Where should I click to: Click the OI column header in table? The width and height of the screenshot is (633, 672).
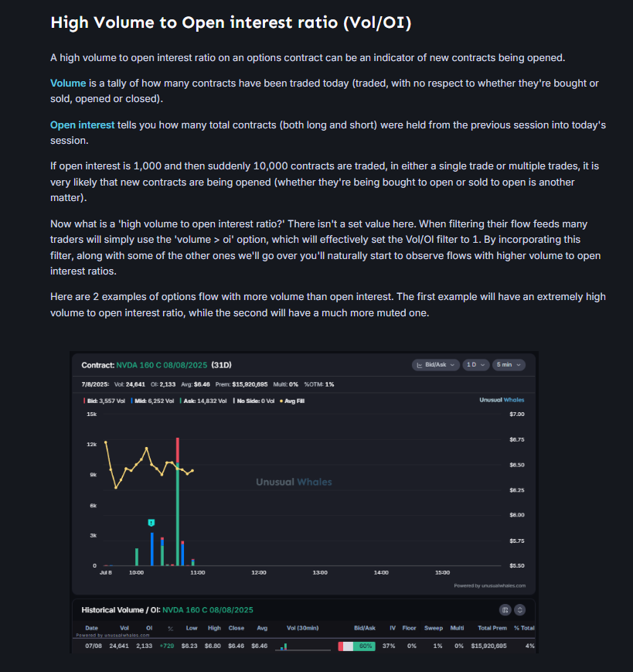pos(149,628)
